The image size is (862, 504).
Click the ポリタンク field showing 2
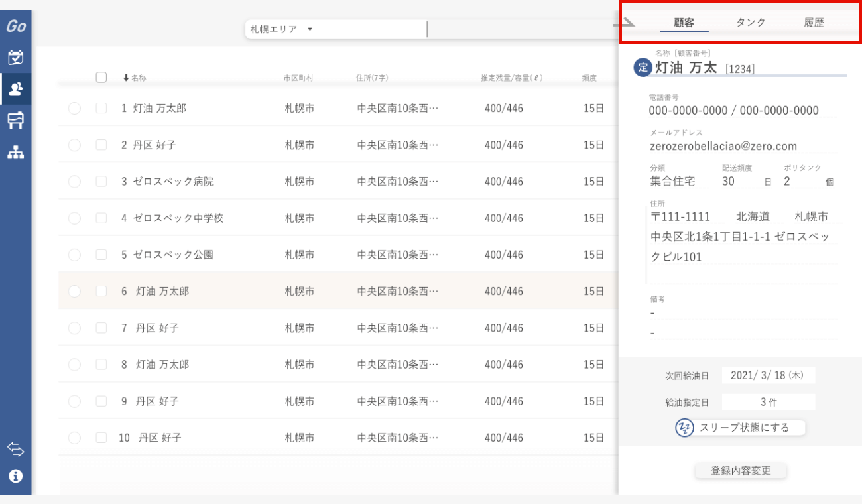tap(809, 181)
